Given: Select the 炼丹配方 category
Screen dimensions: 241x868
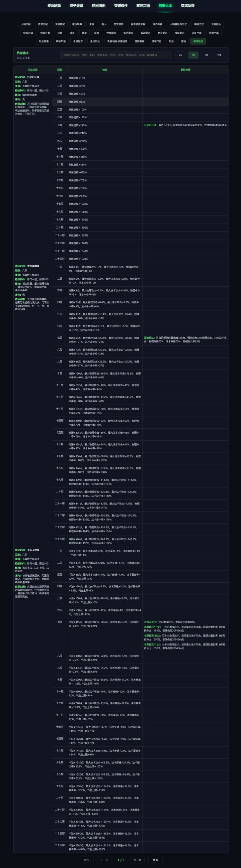Looking at the screenshot, I should pos(128,33).
